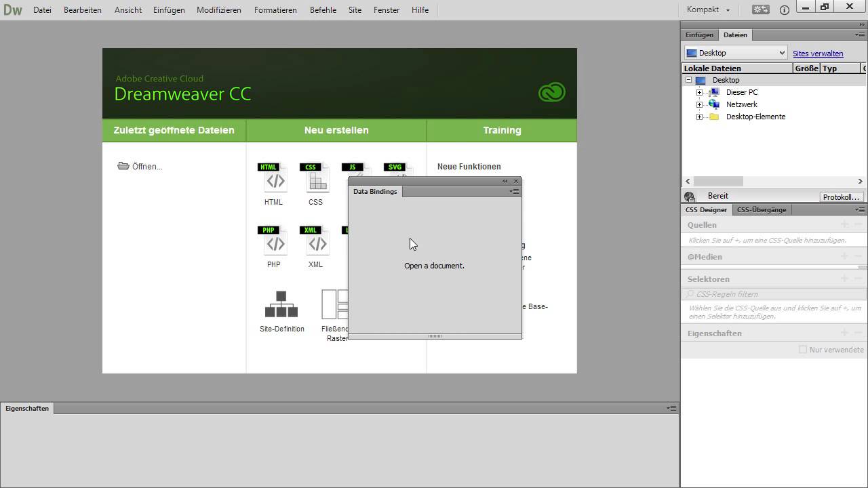Click the Öffnen... link on welcome screen
The height and width of the screenshot is (488, 868).
(147, 167)
